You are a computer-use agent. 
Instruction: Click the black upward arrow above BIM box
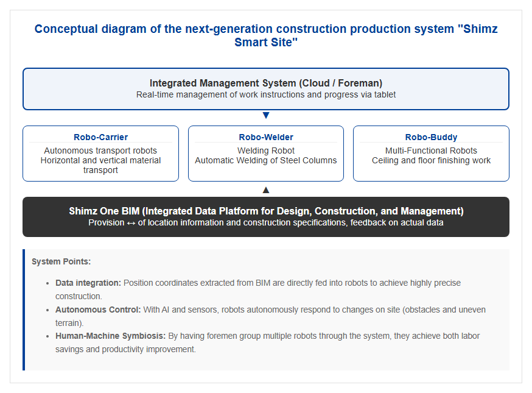coord(266,190)
